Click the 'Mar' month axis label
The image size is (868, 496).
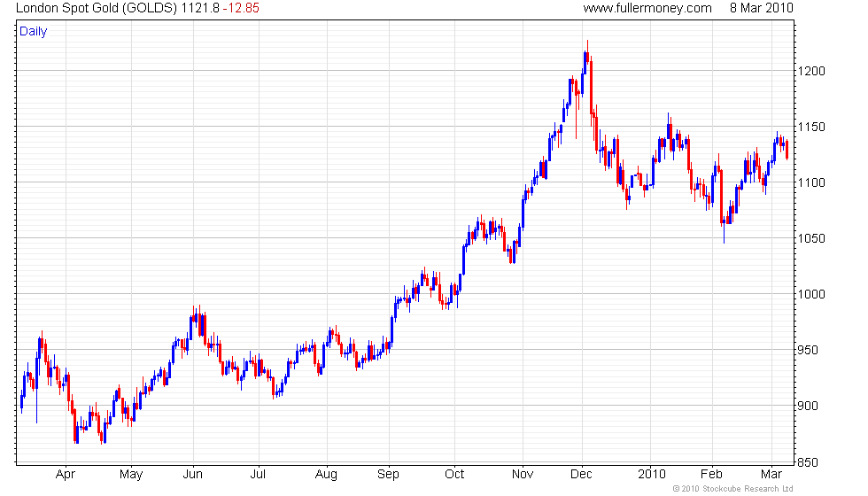click(x=771, y=475)
